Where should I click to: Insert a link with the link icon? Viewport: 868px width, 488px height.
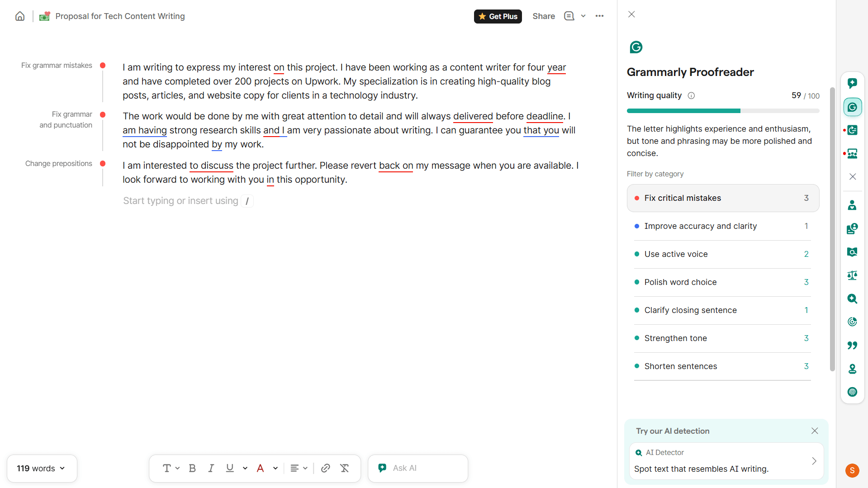click(325, 468)
